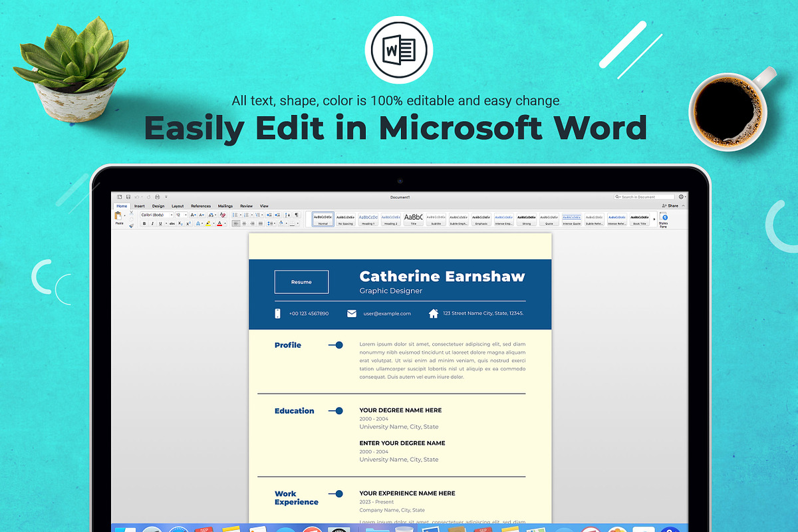This screenshot has height=532, width=798.
Task: Click the numbered list icon
Action: tap(246, 215)
